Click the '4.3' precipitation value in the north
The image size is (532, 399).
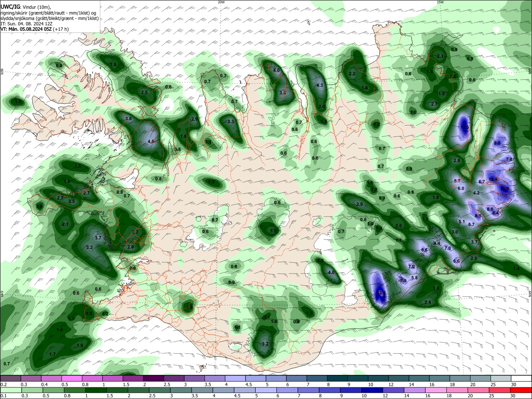(x=320, y=85)
